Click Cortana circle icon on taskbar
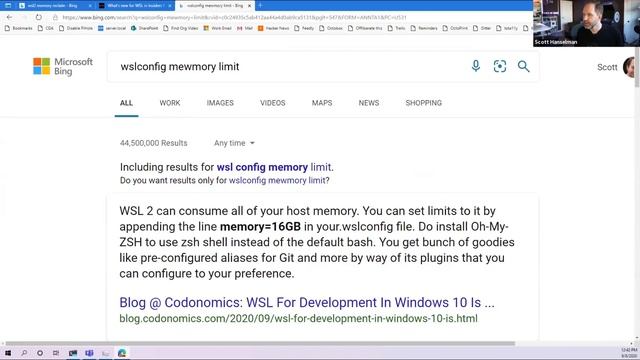This screenshot has width=640, height=360. [x=40, y=353]
